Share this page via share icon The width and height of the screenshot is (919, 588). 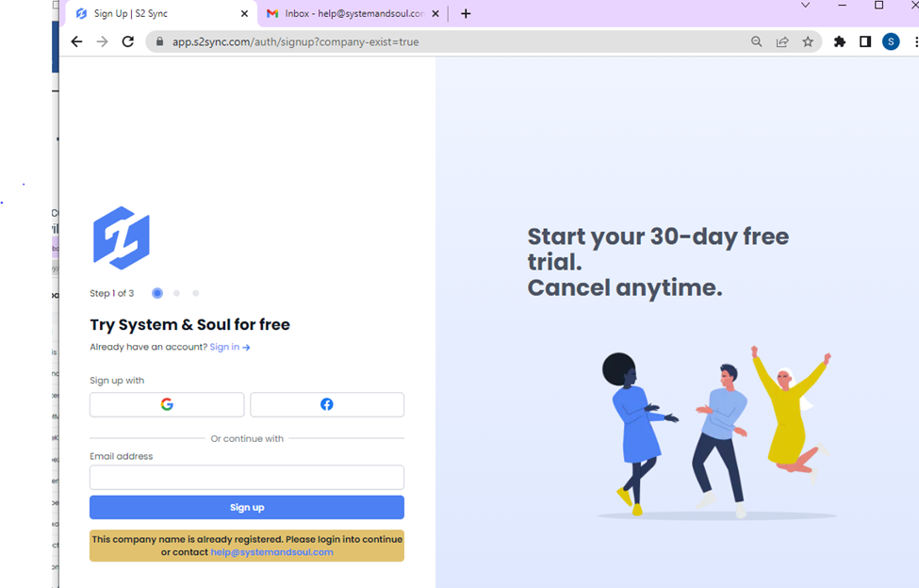(x=782, y=41)
